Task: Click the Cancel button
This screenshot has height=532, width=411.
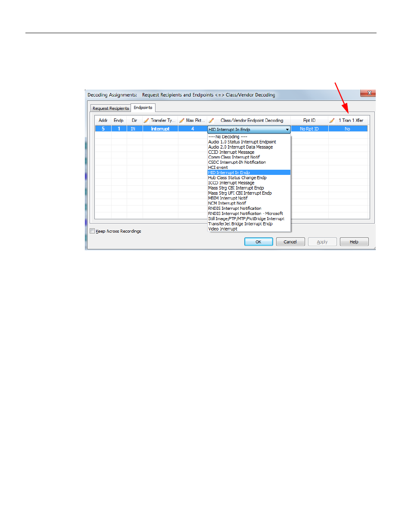Action: (290, 242)
